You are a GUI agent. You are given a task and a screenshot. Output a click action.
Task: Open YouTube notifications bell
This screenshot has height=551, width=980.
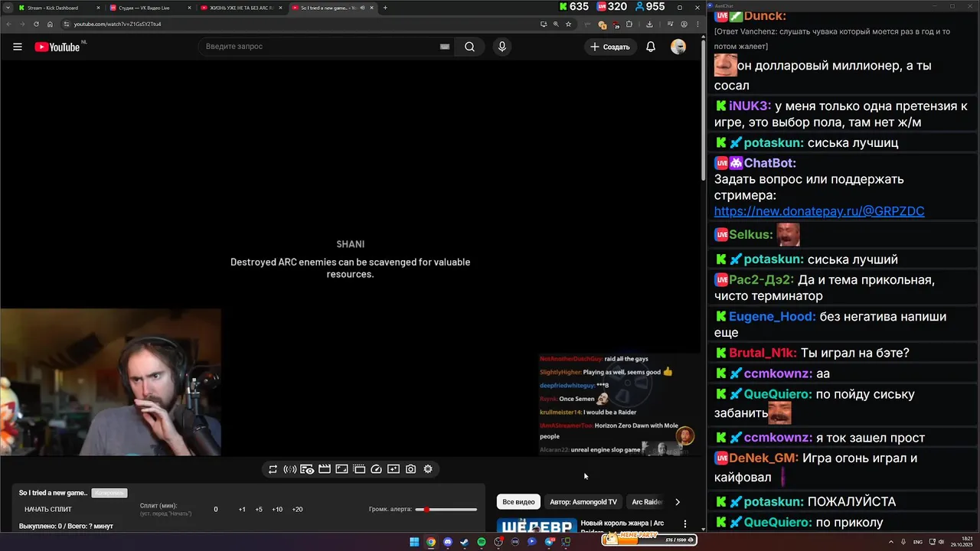click(x=650, y=47)
